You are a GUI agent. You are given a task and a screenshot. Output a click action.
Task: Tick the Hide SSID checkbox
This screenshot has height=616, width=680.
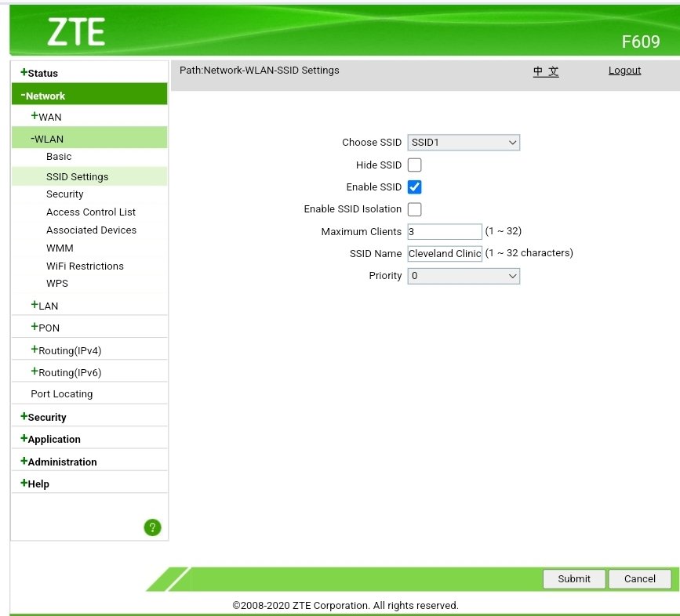pos(415,165)
